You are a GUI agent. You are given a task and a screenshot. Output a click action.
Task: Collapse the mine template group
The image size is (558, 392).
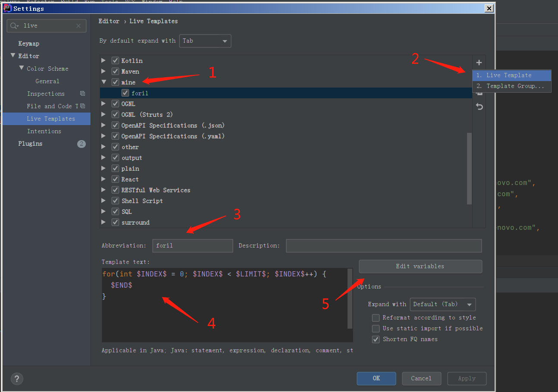(104, 82)
